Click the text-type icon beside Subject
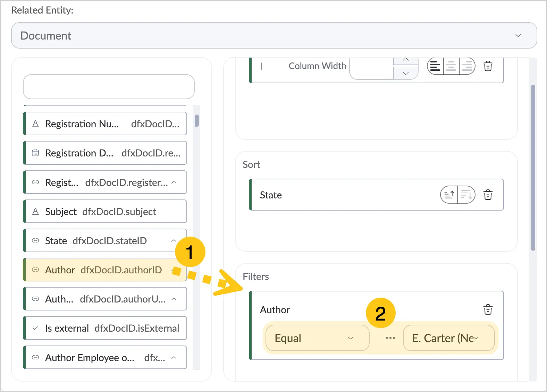The height and width of the screenshot is (392, 547). (x=35, y=211)
